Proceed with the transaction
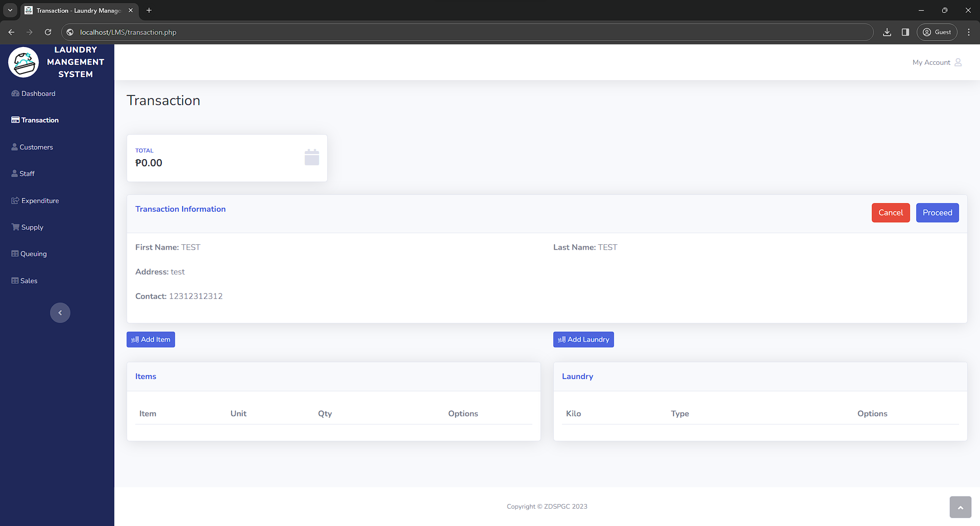 [x=938, y=213]
